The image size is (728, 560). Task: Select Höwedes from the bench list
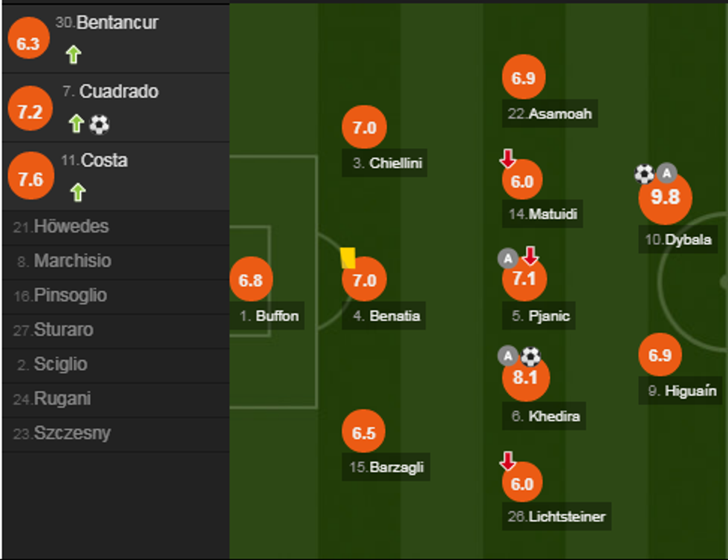[71, 227]
